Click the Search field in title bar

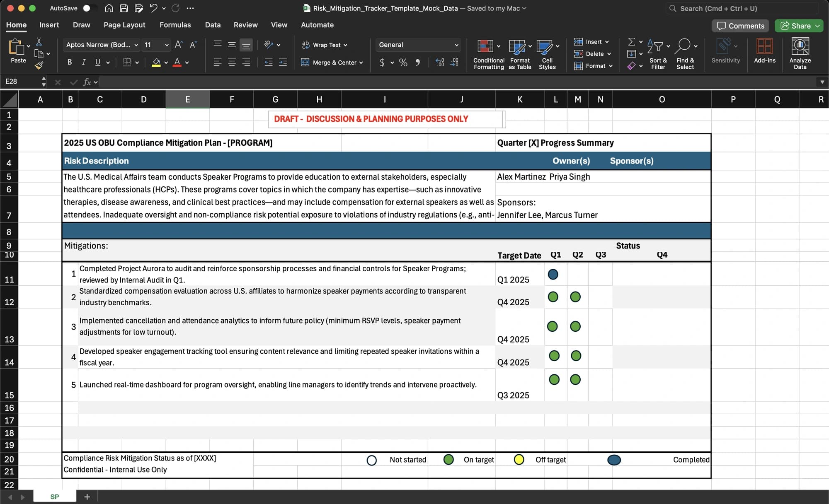pos(742,8)
